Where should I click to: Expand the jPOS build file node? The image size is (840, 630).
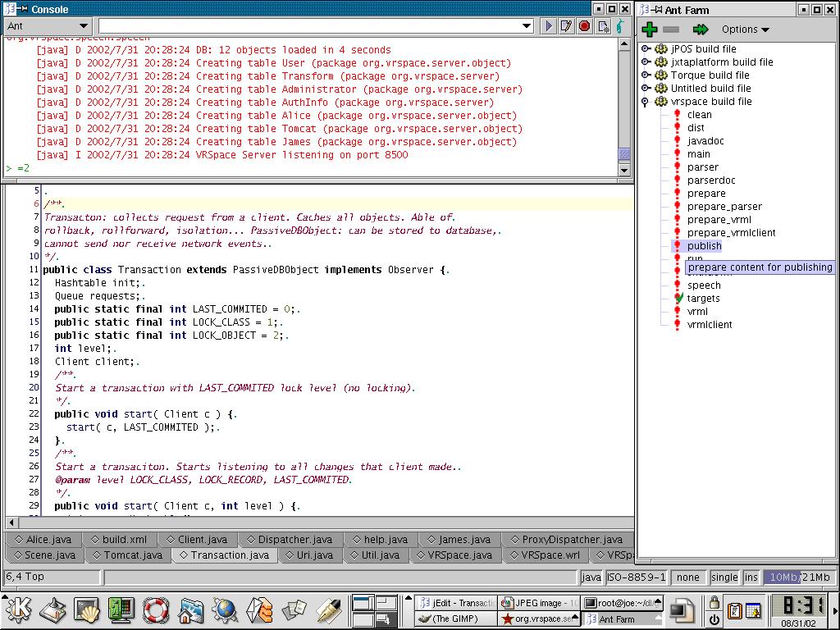tap(646, 49)
